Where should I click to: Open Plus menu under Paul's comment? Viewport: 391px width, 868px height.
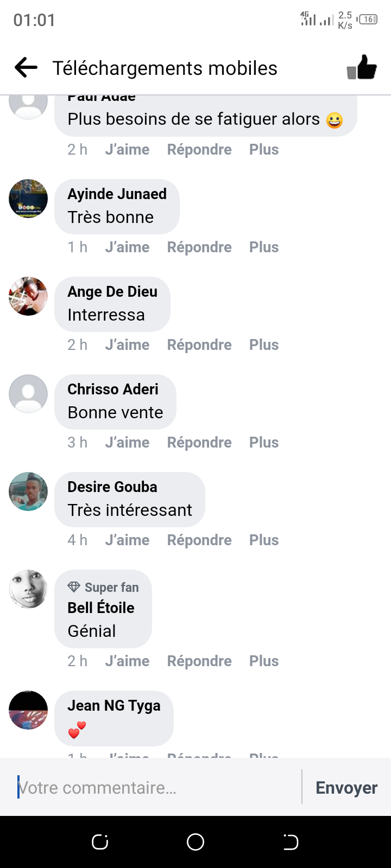(x=264, y=150)
